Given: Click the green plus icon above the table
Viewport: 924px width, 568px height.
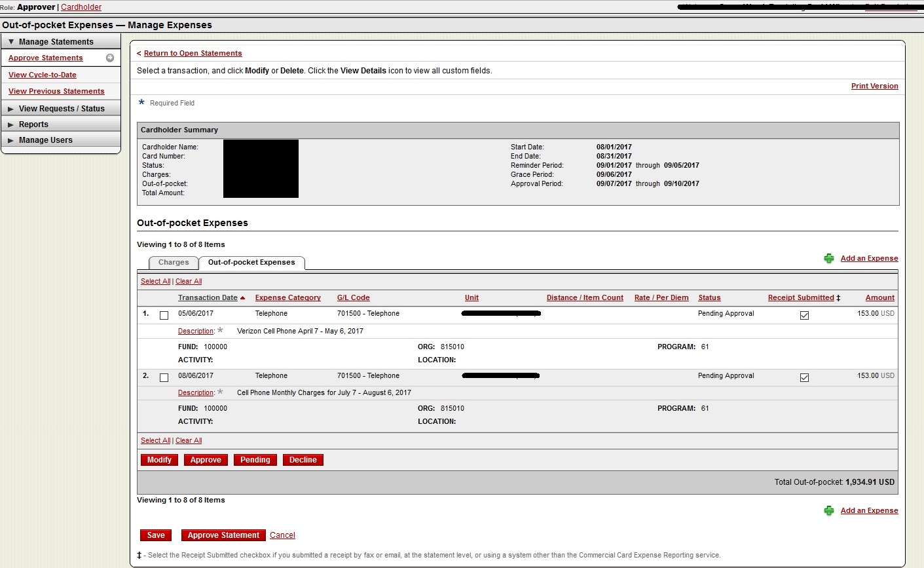Looking at the screenshot, I should pos(829,258).
